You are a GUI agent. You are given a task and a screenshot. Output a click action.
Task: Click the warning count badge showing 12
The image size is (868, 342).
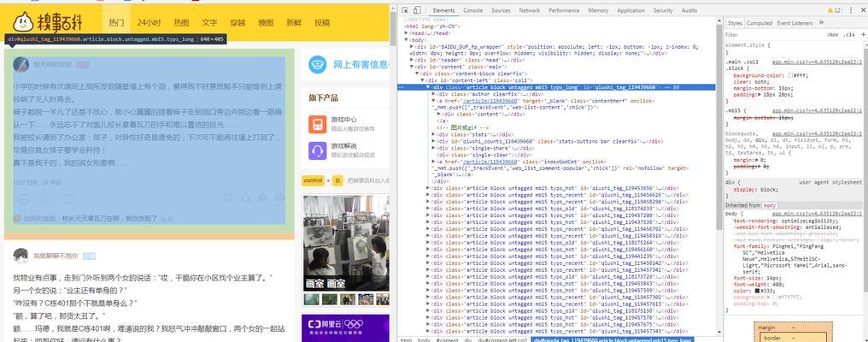point(834,10)
